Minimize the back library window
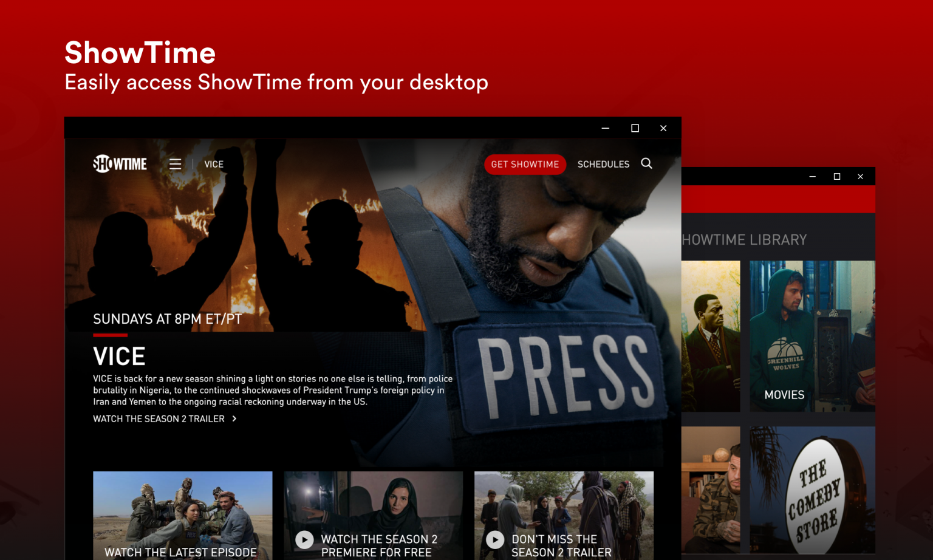 click(812, 177)
